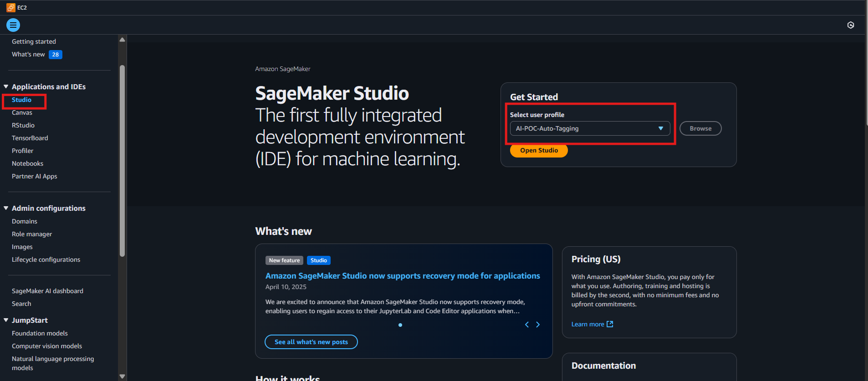Open Notebooks sidebar item
The height and width of the screenshot is (381, 868).
27,163
